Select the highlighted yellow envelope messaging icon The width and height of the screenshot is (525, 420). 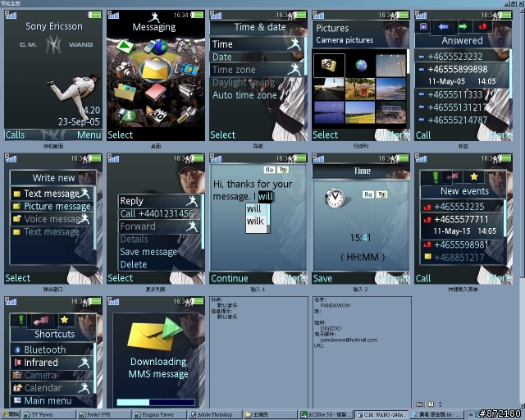click(x=155, y=69)
